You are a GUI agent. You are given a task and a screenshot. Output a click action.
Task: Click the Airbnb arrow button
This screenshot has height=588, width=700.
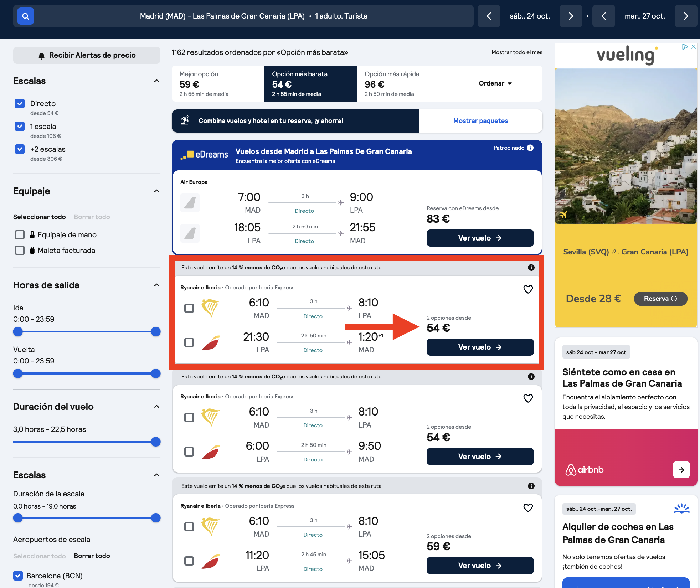(681, 470)
